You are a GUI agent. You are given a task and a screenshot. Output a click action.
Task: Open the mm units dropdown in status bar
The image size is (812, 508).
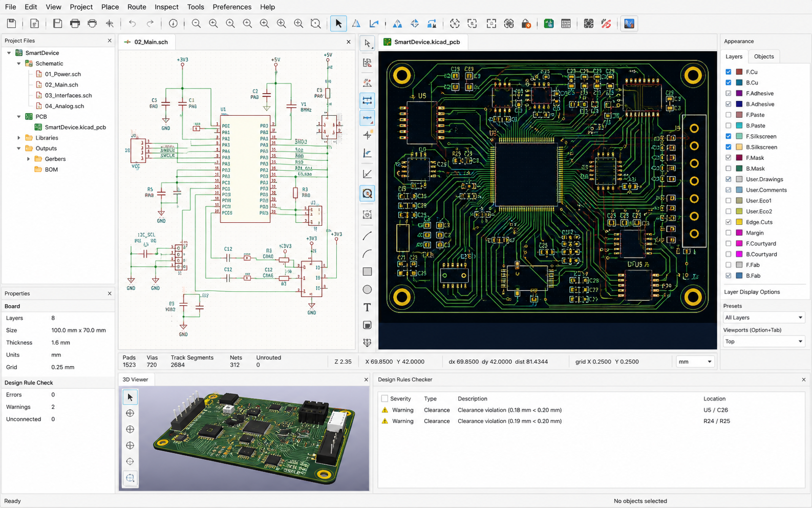click(x=695, y=362)
